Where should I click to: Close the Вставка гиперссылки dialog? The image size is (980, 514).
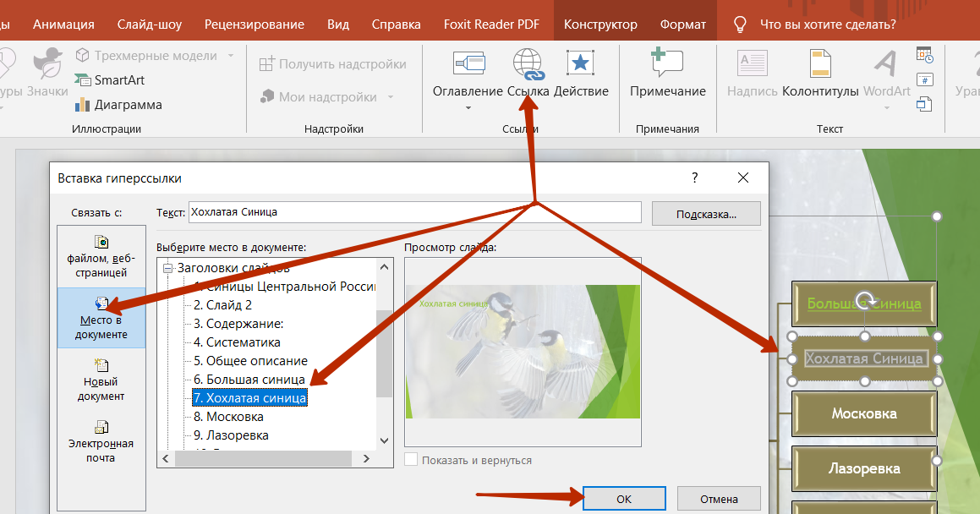click(x=743, y=178)
